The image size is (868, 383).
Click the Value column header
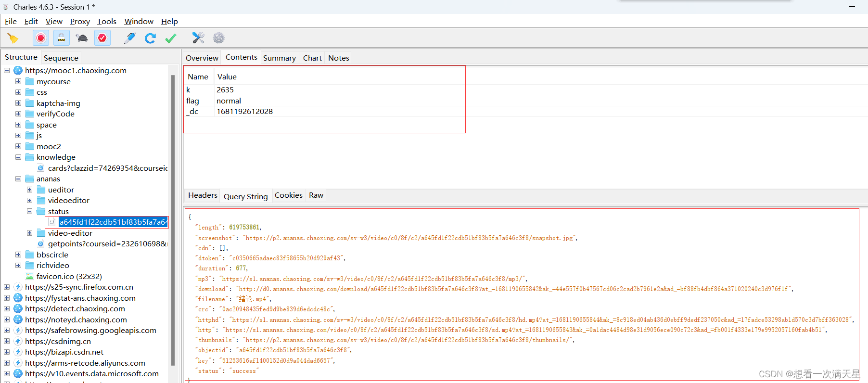click(227, 77)
